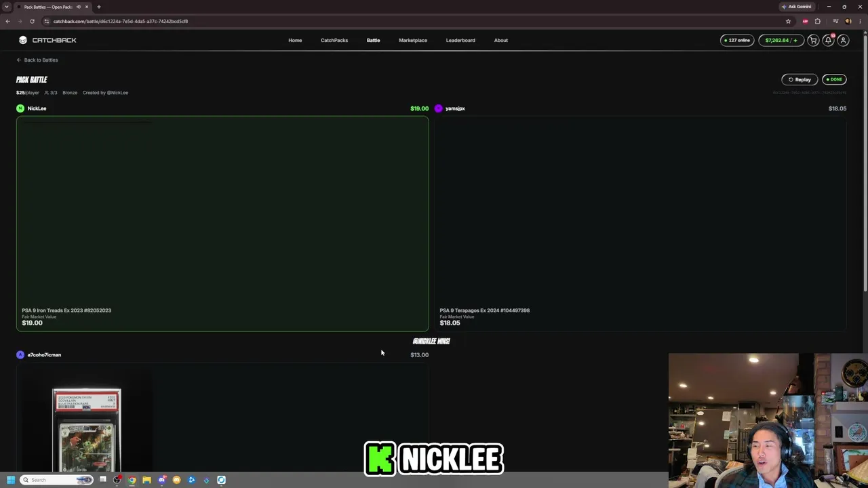Click the back arrow beside Back to Battles
The width and height of the screenshot is (868, 488).
tap(19, 60)
